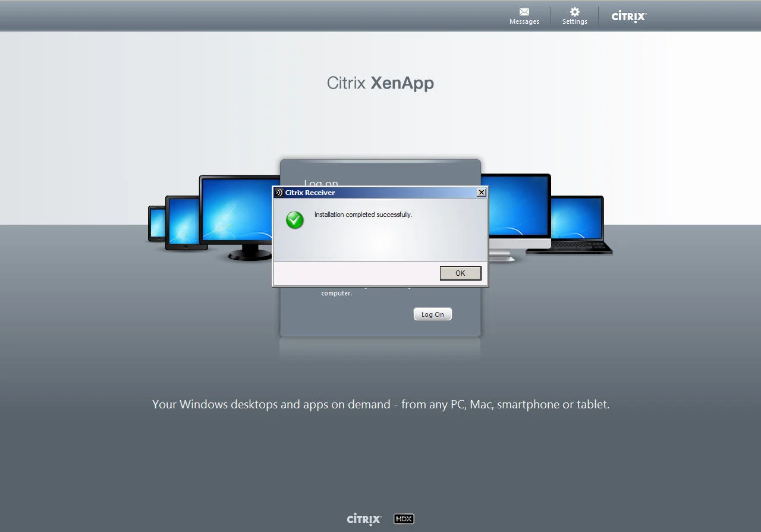Click the Citrix XenApp heading
This screenshot has height=532, width=761.
point(380,83)
